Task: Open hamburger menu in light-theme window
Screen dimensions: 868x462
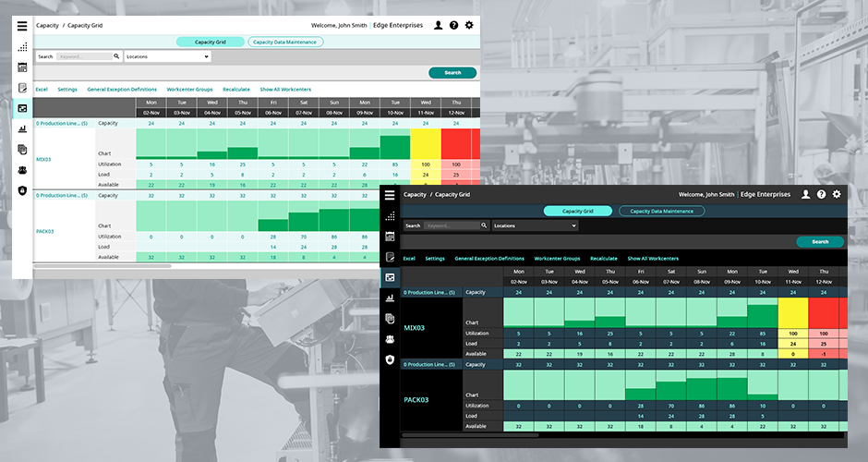Action: tap(22, 26)
